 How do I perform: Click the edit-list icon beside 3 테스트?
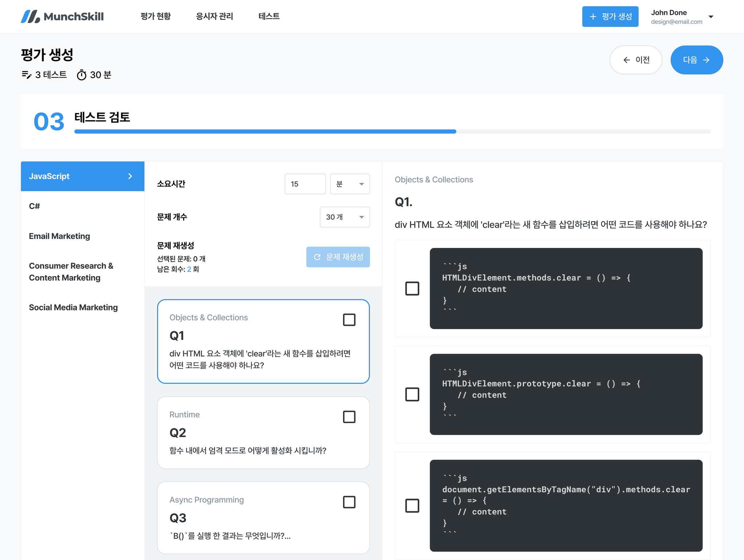[x=27, y=75]
